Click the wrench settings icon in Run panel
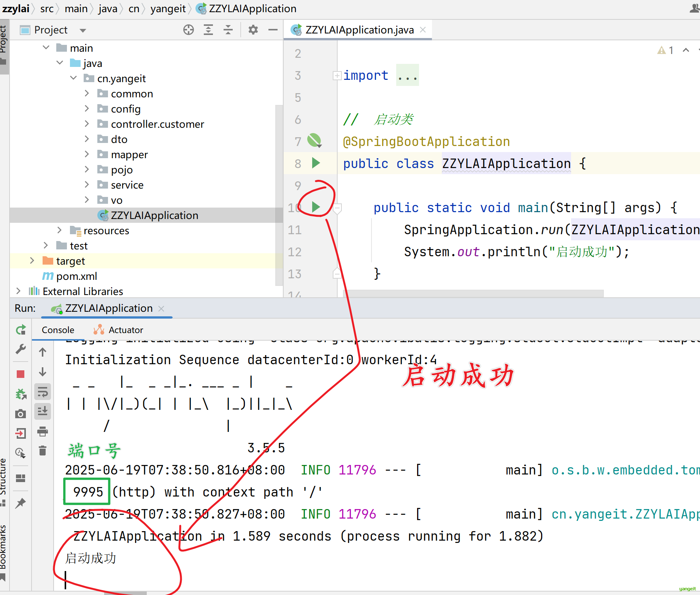Image resolution: width=700 pixels, height=595 pixels. [21, 349]
